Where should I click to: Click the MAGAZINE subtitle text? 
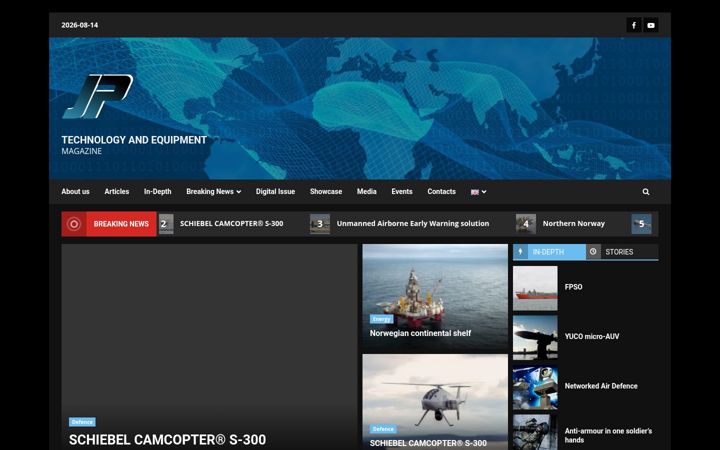[x=82, y=151]
